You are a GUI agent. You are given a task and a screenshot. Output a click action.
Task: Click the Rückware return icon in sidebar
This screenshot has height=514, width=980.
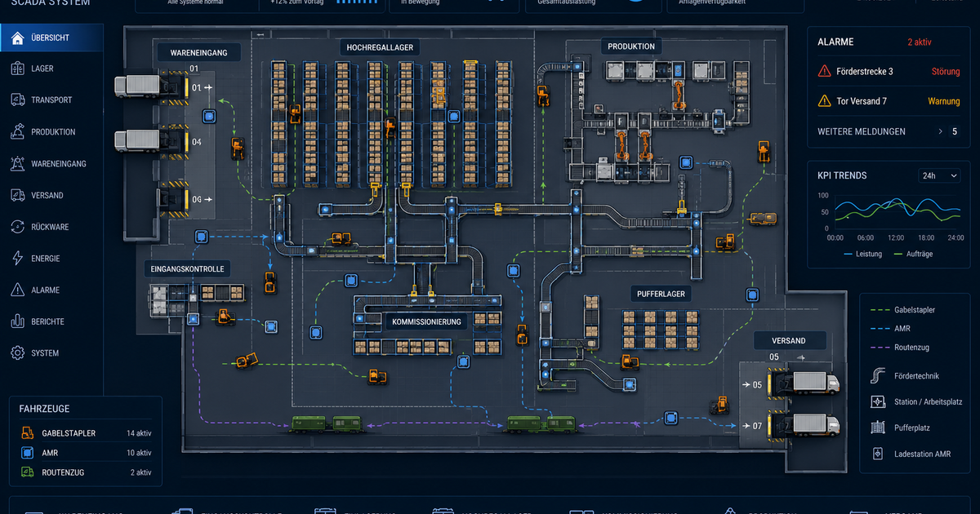click(17, 227)
